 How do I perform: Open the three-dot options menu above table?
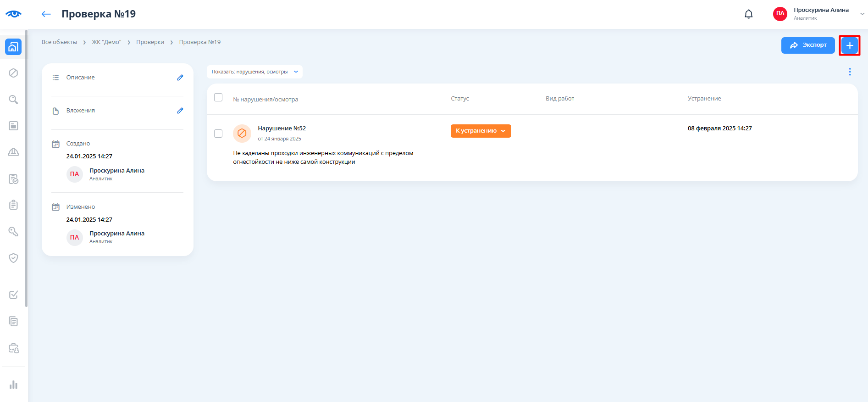coord(849,72)
